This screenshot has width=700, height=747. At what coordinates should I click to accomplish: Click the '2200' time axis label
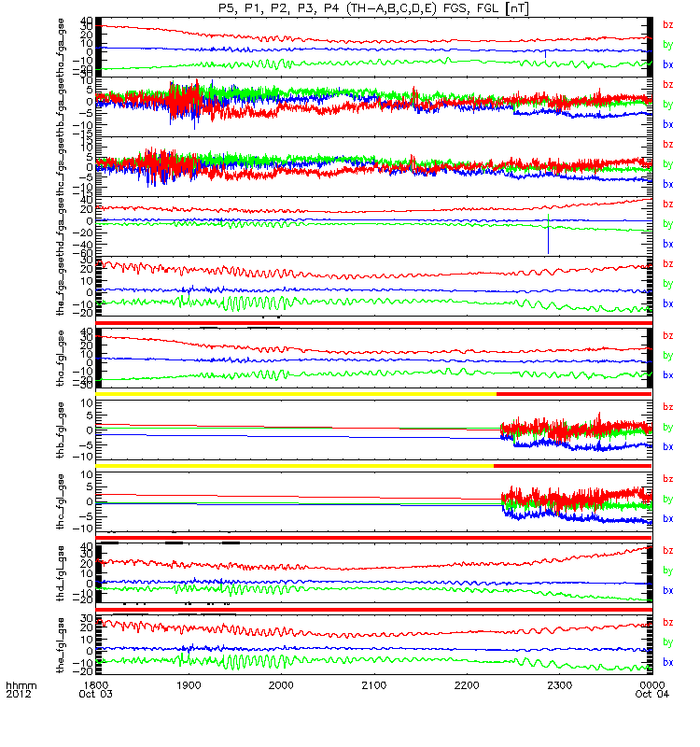click(467, 685)
